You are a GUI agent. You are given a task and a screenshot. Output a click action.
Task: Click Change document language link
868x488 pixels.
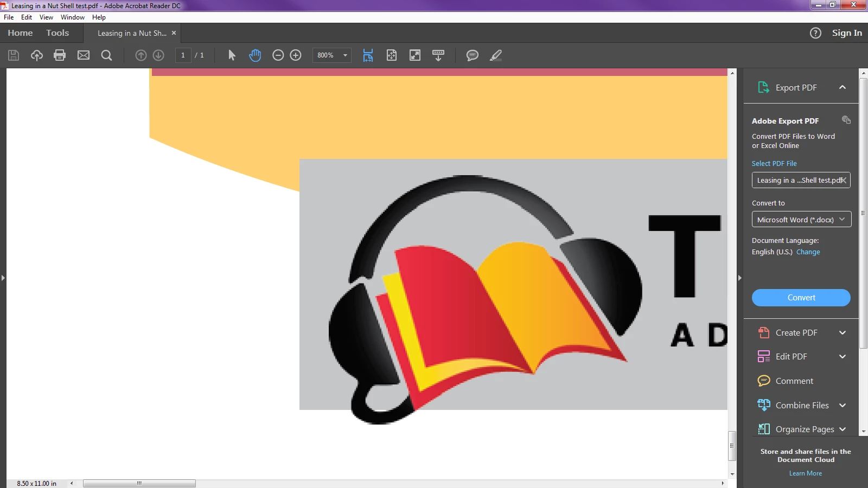(x=808, y=252)
